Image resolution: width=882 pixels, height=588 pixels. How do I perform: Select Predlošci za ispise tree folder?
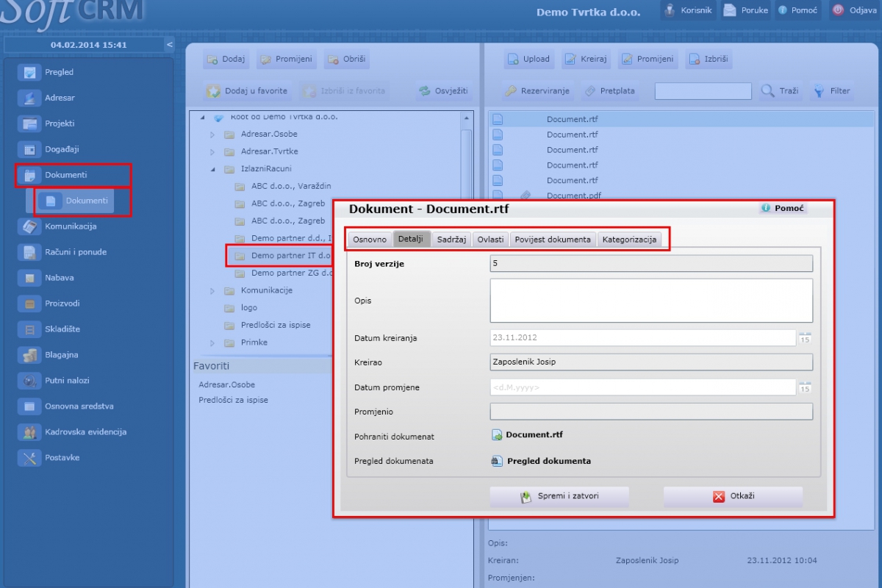[x=276, y=325]
